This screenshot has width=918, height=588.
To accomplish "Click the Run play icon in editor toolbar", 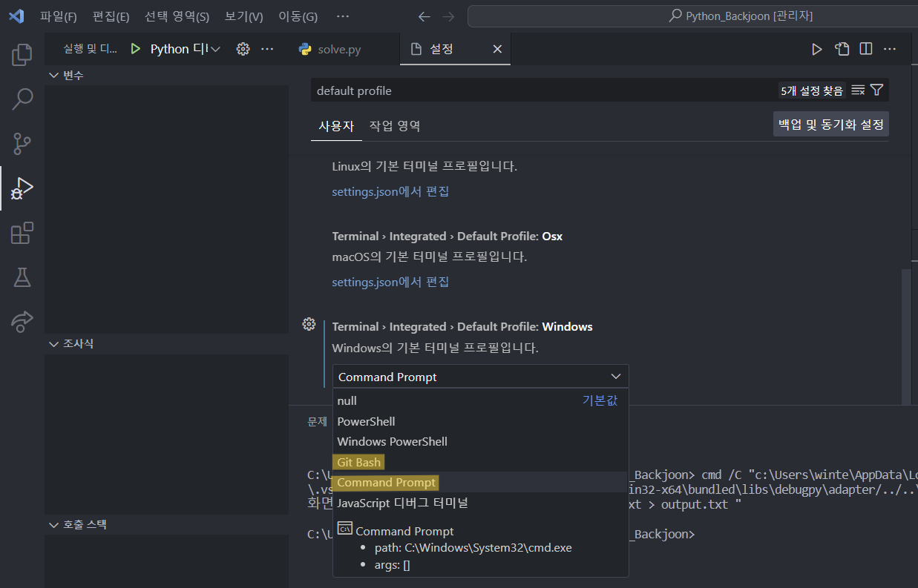I will [816, 49].
